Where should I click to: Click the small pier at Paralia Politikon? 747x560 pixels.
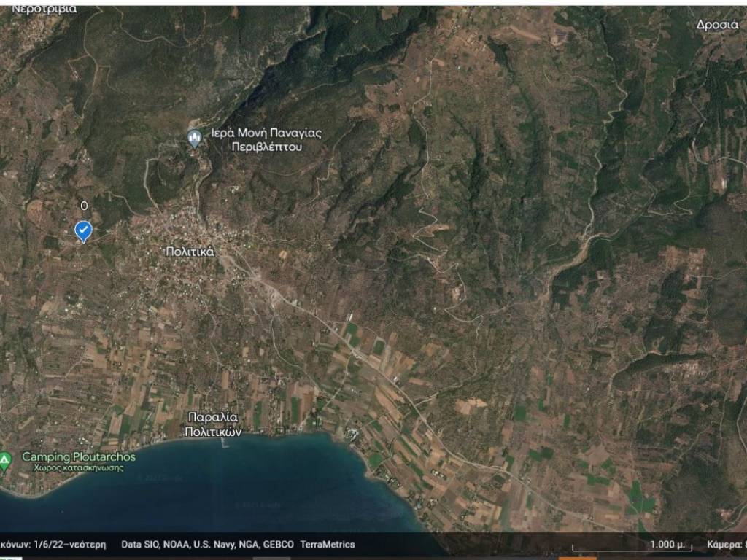(x=225, y=442)
